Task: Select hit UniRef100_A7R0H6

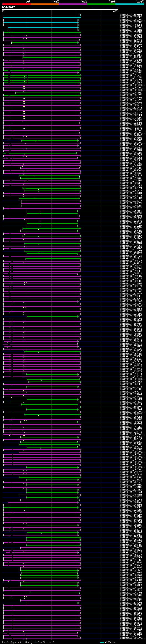Action: click(131, 22)
